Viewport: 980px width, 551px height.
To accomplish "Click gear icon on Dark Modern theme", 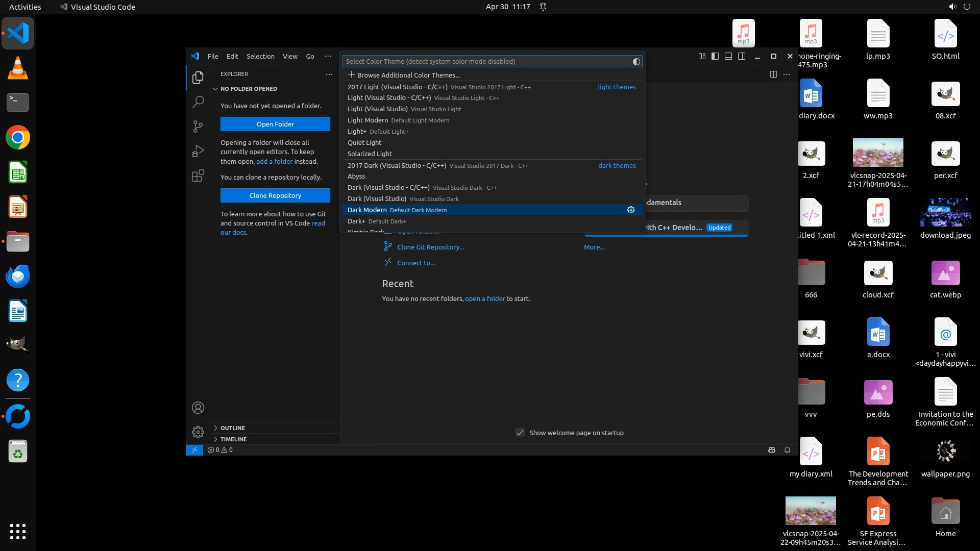I will pos(631,210).
